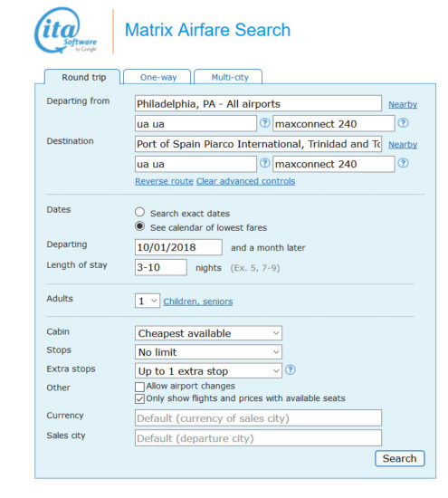Click destination extension field 'maxconnect 240'
Viewport: 448px width, 498px height.
click(334, 164)
